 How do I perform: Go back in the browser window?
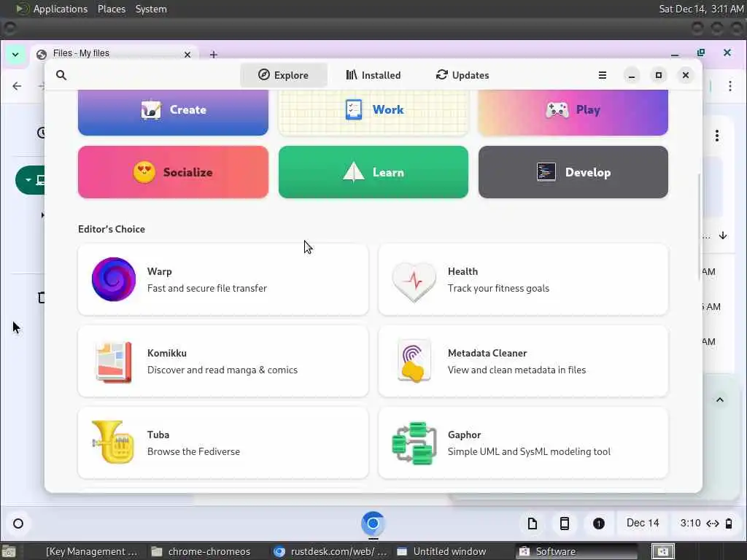pos(17,86)
